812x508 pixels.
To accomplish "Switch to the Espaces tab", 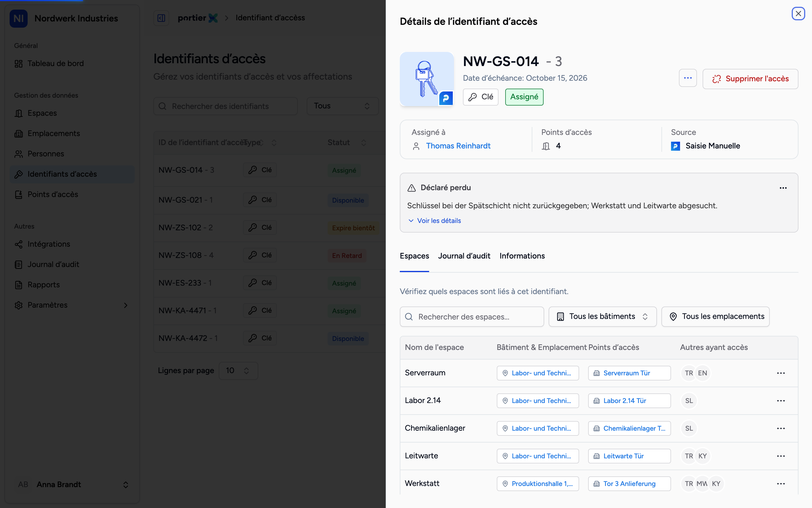I will coord(414,256).
